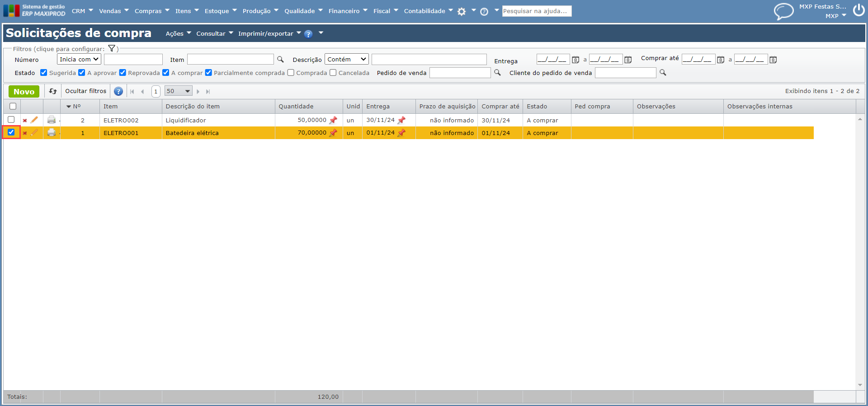
Task: Enable the Cancelada state filter
Action: point(333,72)
